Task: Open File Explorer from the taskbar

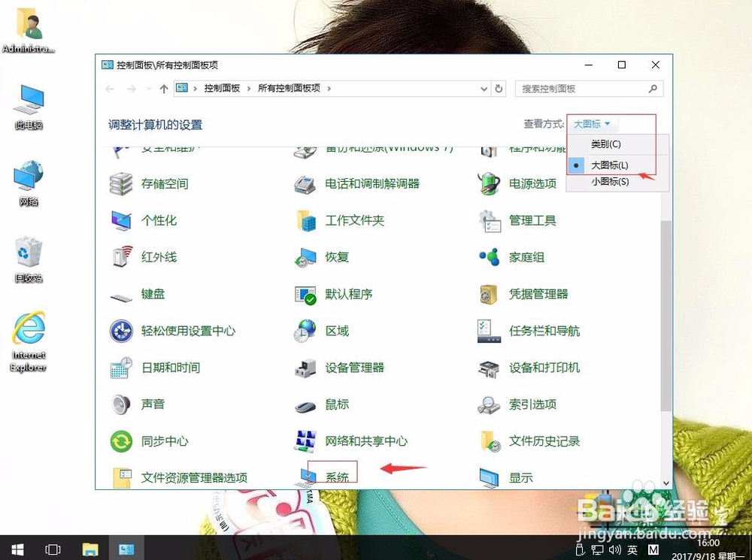Action: 90,549
